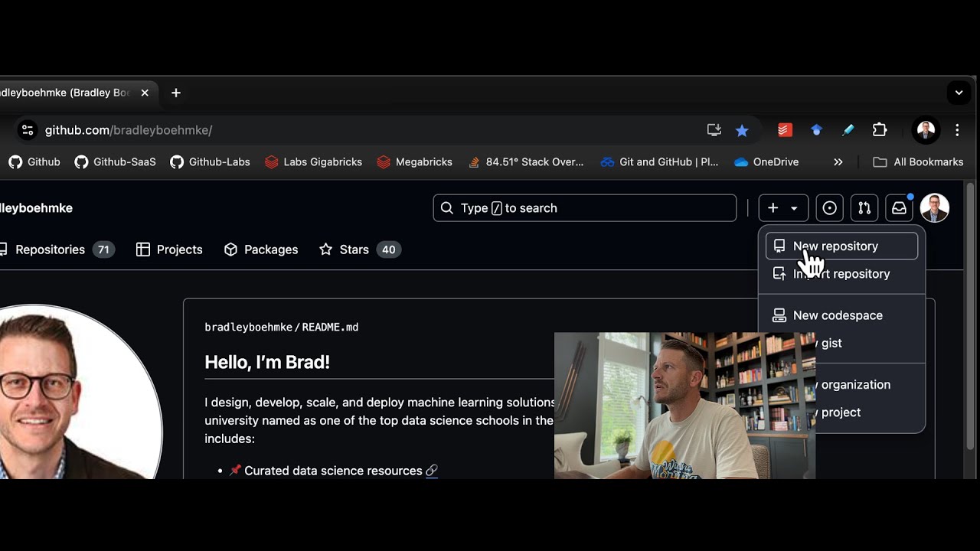
Task: Click the install app icon in address bar
Action: [714, 130]
